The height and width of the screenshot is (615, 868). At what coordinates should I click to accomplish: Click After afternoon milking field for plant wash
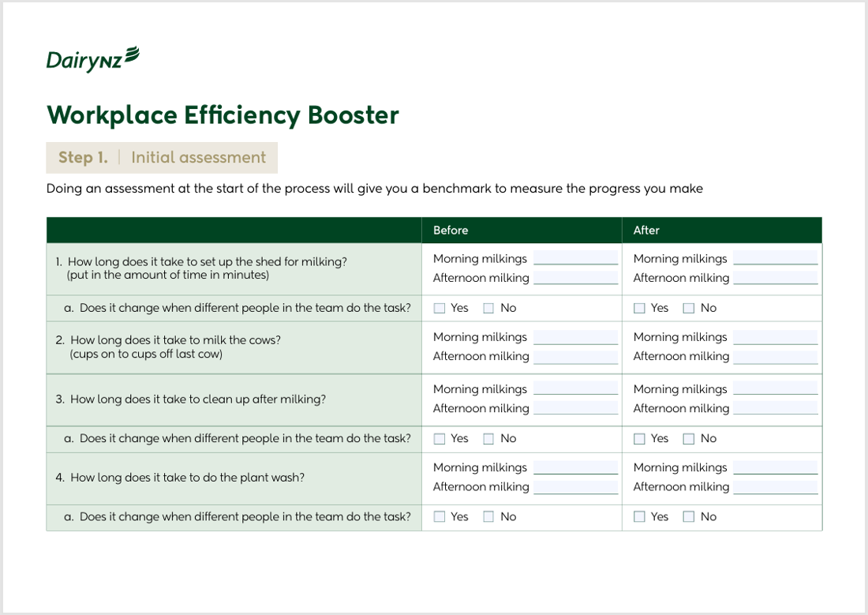pos(776,487)
